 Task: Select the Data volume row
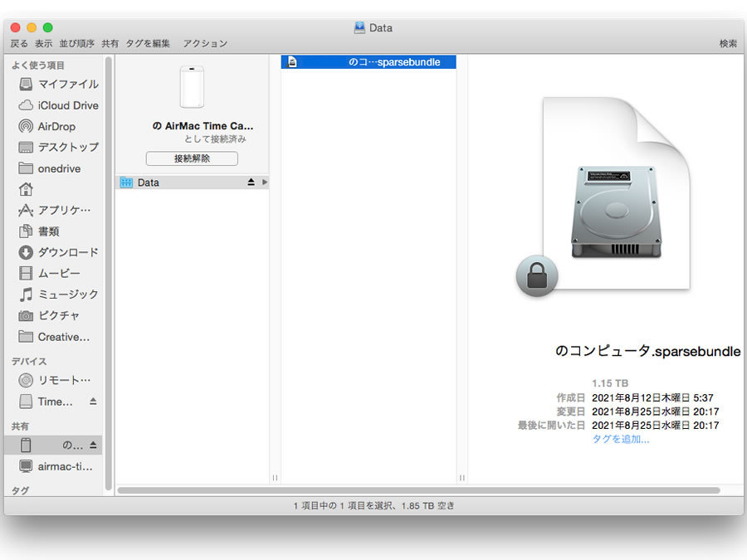[x=193, y=183]
